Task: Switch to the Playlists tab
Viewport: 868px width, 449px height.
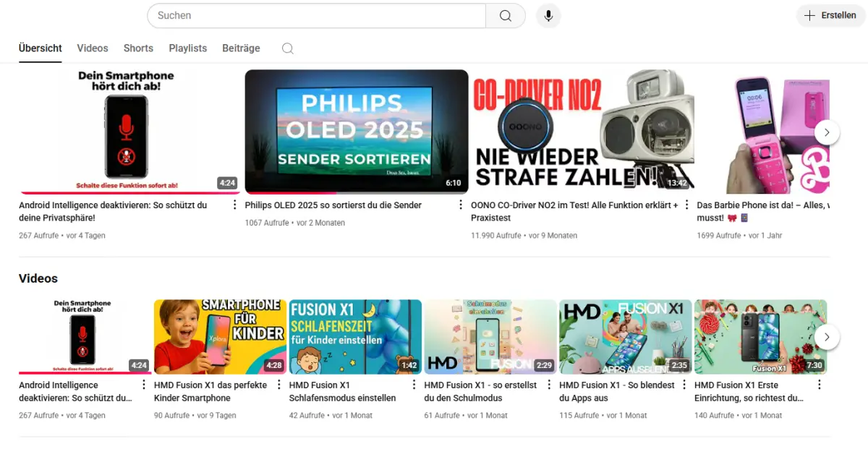Action: [188, 48]
